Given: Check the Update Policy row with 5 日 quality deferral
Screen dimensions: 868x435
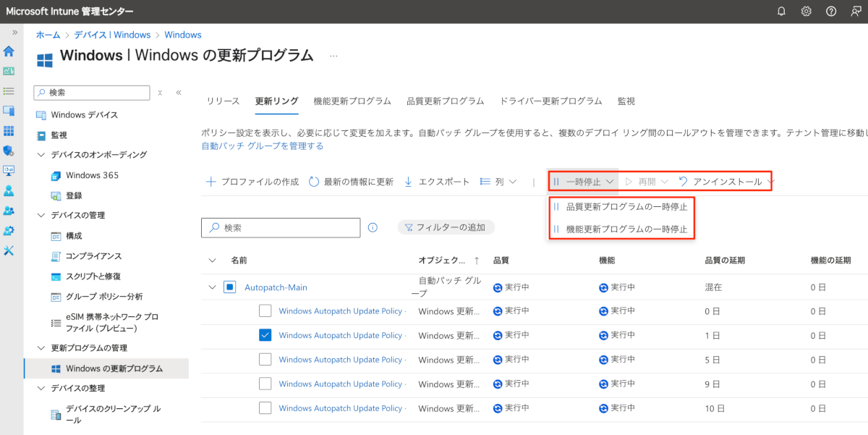Looking at the screenshot, I should pos(265,359).
